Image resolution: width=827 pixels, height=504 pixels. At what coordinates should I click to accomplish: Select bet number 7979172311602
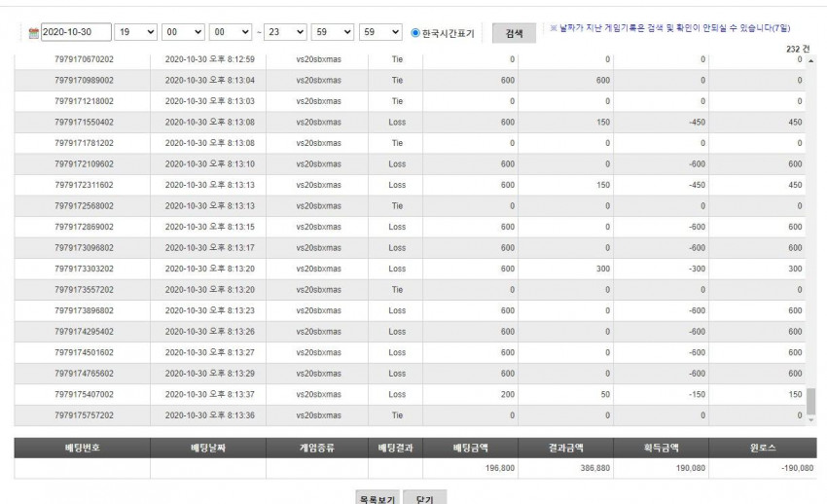84,185
